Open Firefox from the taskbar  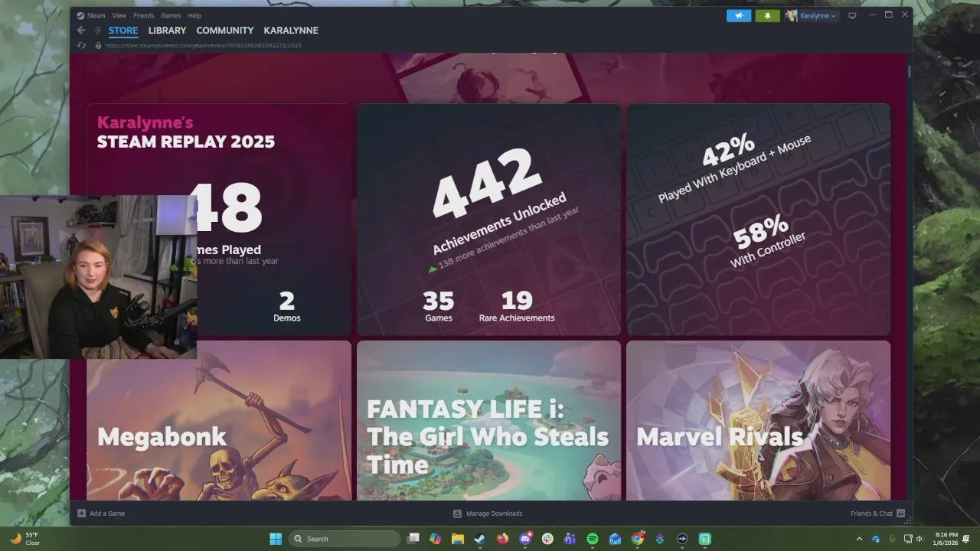pyautogui.click(x=502, y=539)
